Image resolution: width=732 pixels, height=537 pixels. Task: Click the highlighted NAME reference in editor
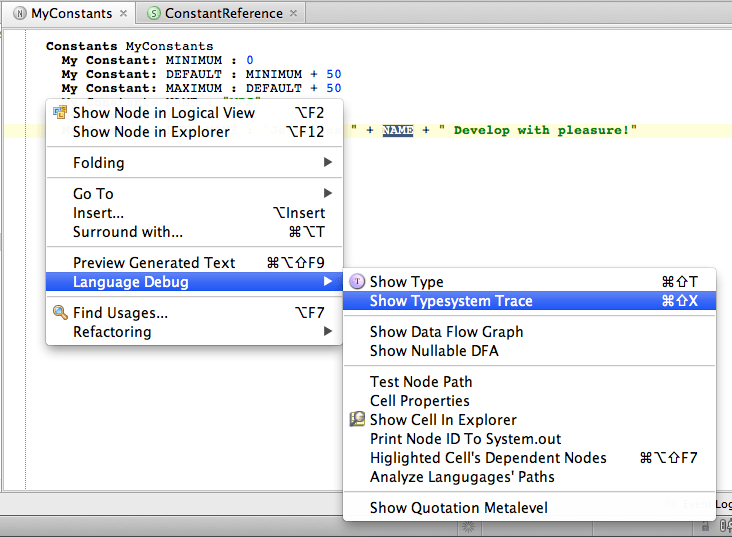point(397,131)
